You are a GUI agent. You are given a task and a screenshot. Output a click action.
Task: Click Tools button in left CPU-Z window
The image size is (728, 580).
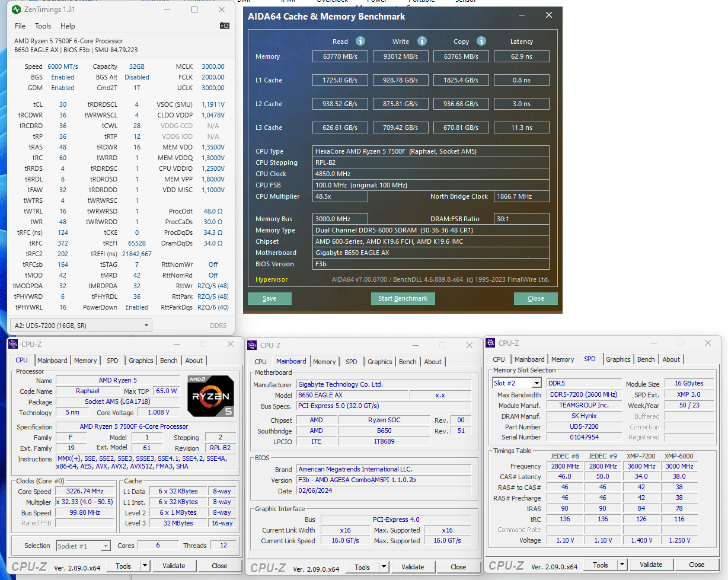[x=123, y=566]
